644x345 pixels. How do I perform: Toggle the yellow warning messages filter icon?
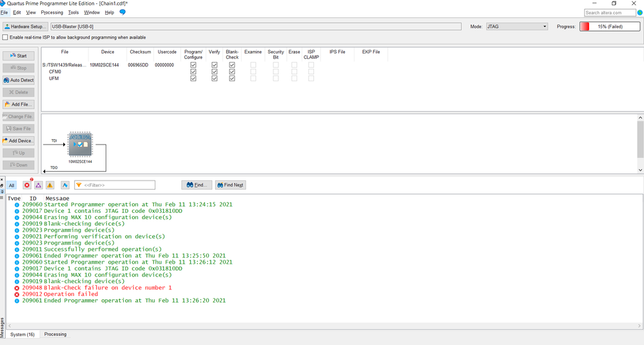50,185
